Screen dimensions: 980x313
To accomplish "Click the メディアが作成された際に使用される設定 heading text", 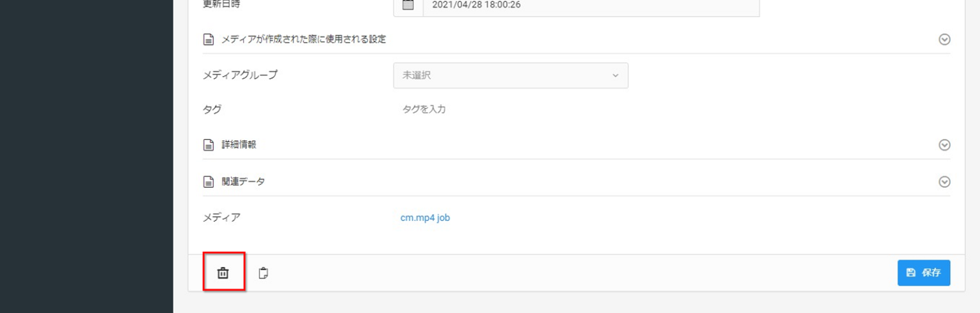I will 303,40.
